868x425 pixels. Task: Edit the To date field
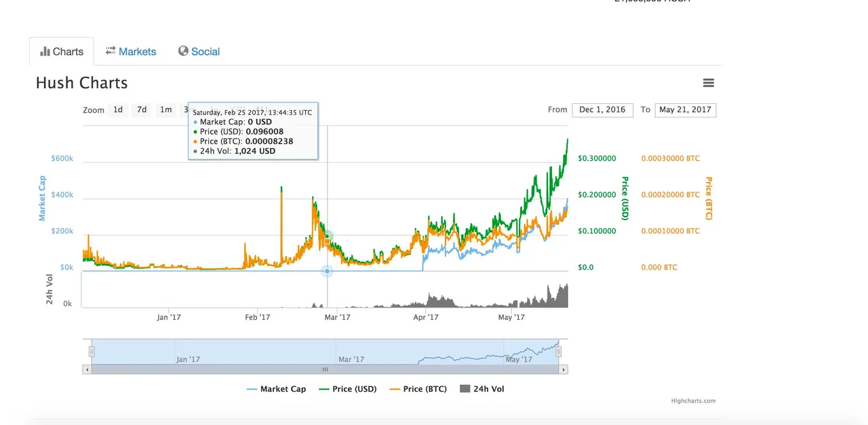[686, 110]
